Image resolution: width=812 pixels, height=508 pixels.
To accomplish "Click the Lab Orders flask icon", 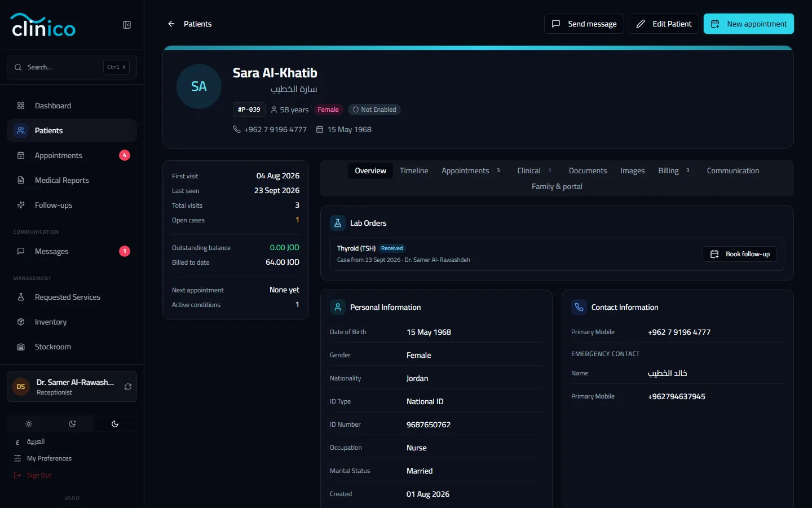I will (x=338, y=223).
